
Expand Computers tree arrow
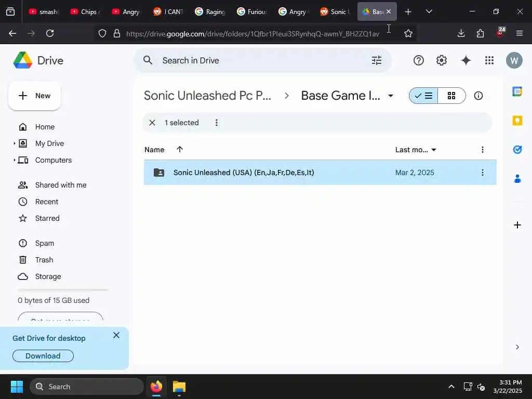14,160
